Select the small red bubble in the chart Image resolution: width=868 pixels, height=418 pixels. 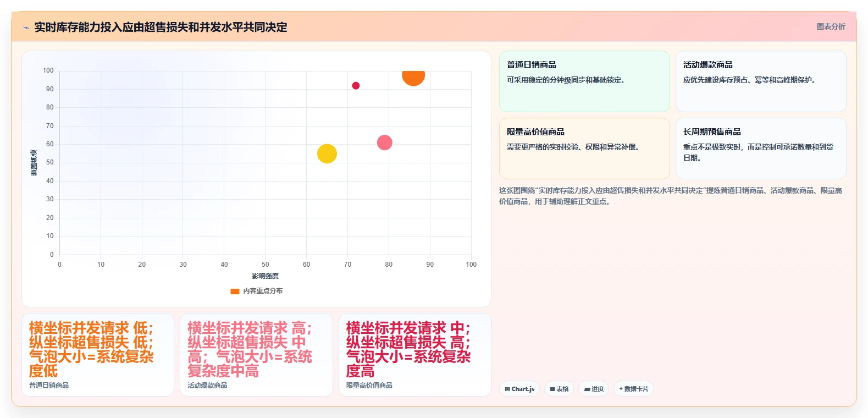point(356,86)
